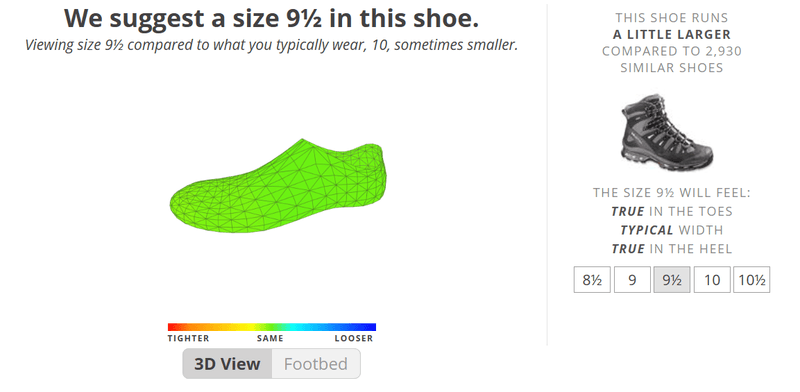Choose the highlighted 9½ size button
This screenshot has height=392, width=800.
click(672, 280)
